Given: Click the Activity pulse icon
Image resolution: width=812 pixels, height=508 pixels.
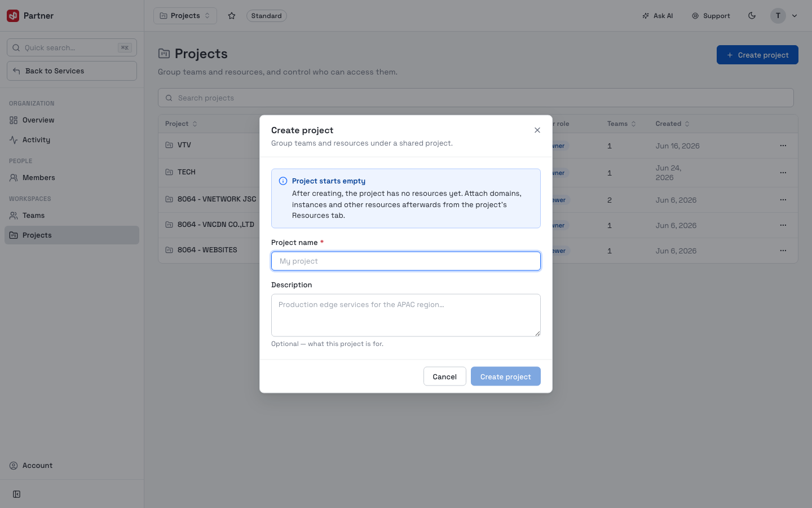Looking at the screenshot, I should click(x=14, y=140).
